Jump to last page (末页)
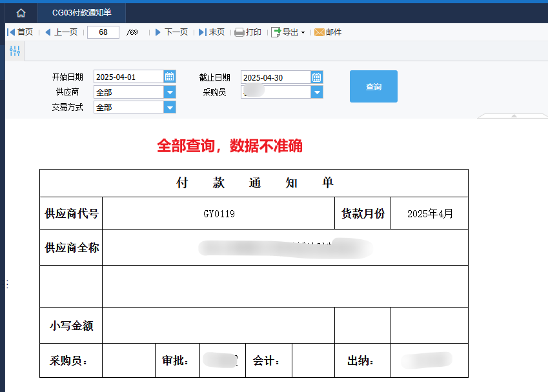 pos(212,32)
